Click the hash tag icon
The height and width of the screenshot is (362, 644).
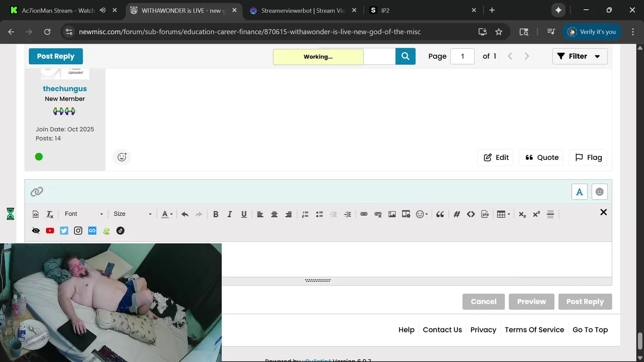coord(457,214)
